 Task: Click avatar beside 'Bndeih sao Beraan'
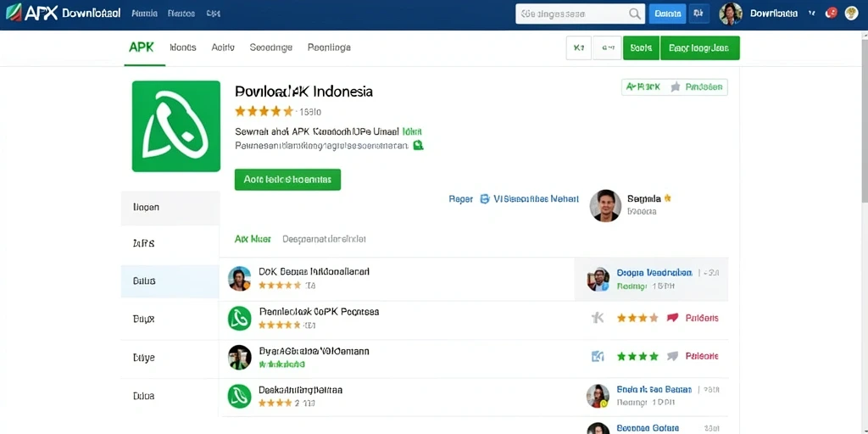pyautogui.click(x=598, y=397)
